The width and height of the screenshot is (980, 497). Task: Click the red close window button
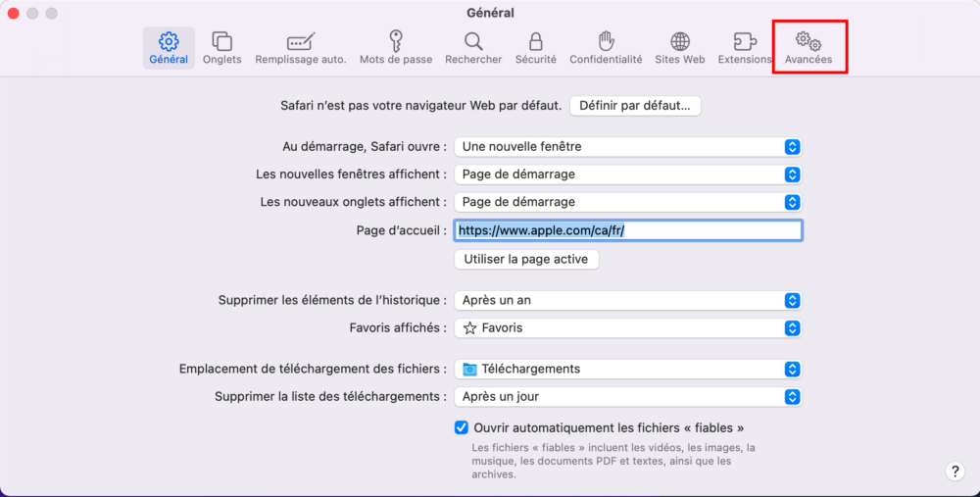pyautogui.click(x=13, y=13)
